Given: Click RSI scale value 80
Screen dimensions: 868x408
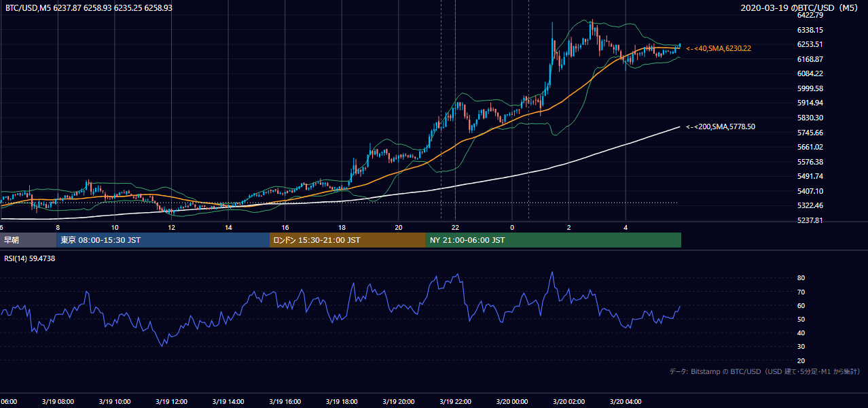Looking at the screenshot, I should coord(801,278).
